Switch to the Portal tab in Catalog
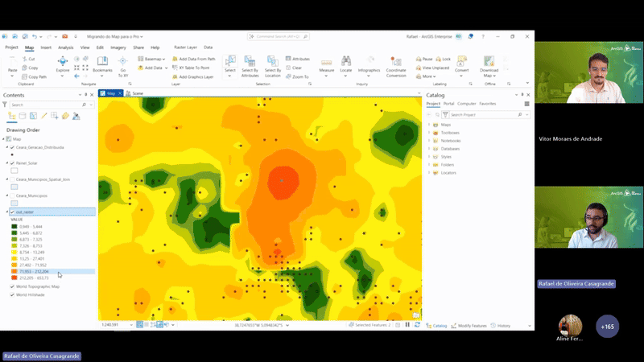The height and width of the screenshot is (362, 644). (448, 104)
